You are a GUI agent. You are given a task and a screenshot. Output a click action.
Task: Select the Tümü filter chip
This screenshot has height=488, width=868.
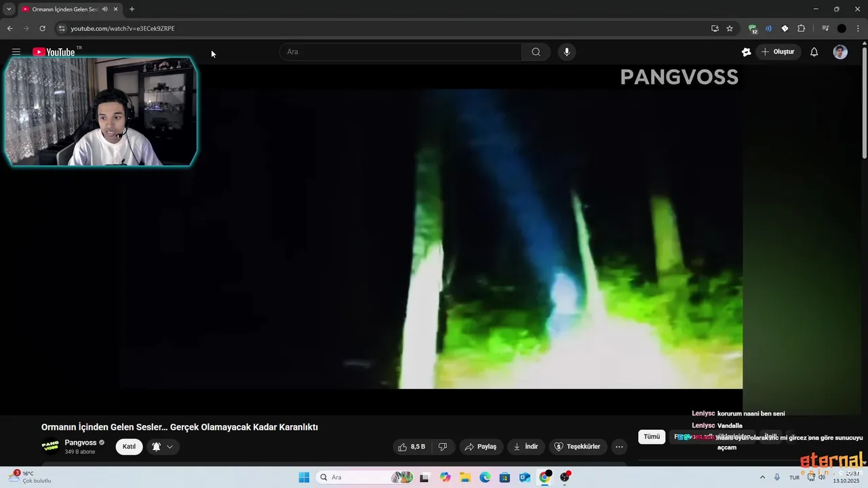tap(652, 436)
